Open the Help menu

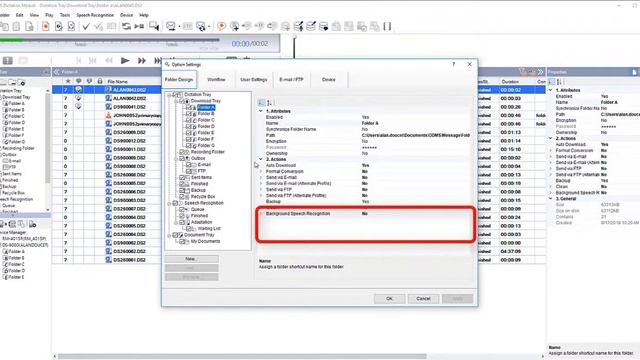144,15
